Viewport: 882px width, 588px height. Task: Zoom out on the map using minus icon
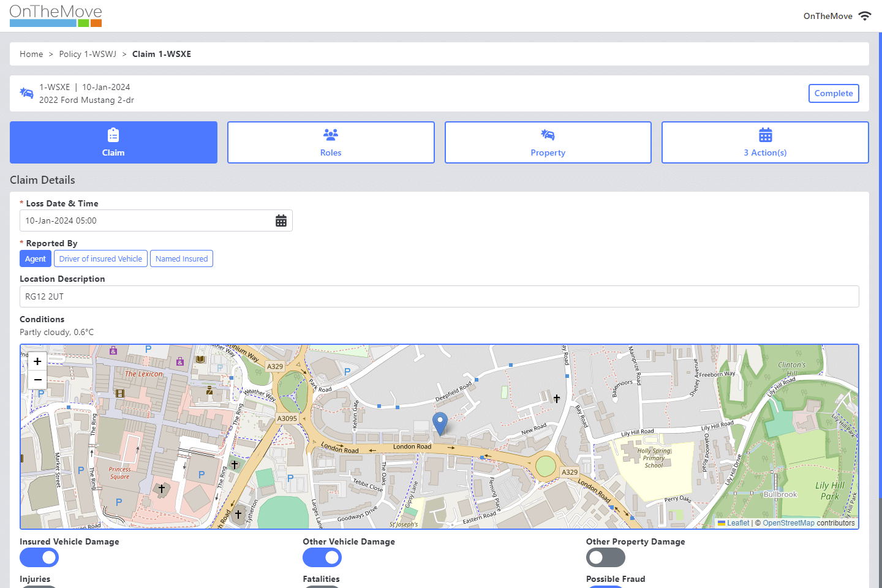pos(37,380)
